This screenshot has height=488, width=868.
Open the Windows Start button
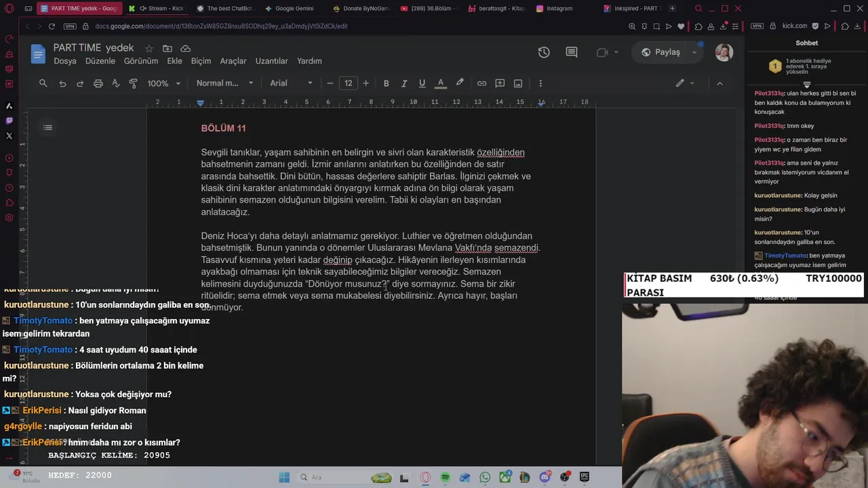(283, 477)
